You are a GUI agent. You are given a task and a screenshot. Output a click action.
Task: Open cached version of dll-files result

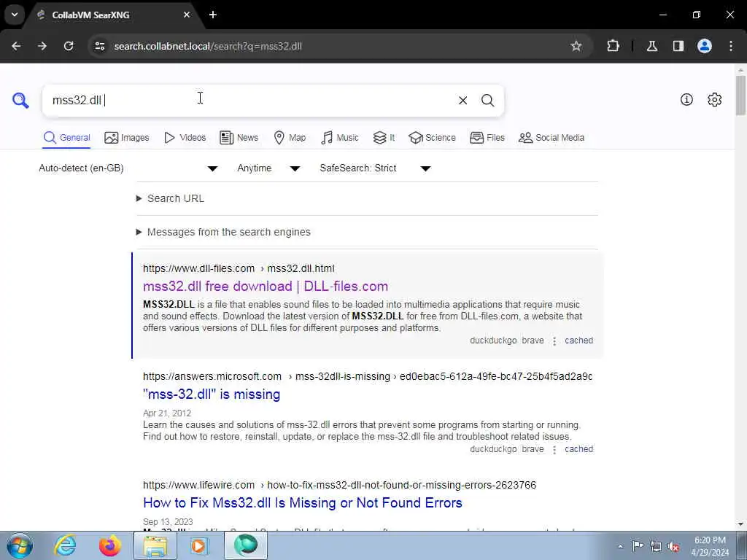[578, 341]
